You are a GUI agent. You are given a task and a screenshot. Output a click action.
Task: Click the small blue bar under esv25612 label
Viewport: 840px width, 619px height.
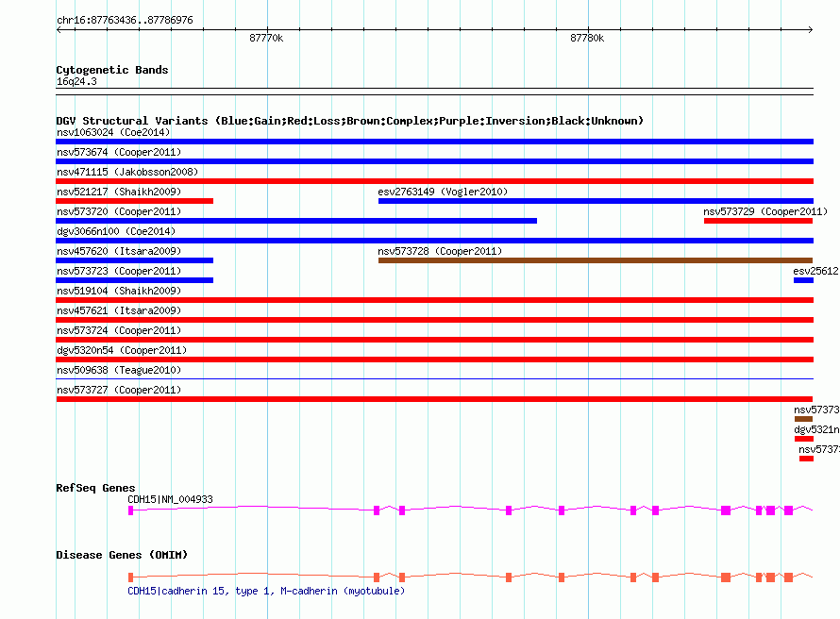pos(803,280)
